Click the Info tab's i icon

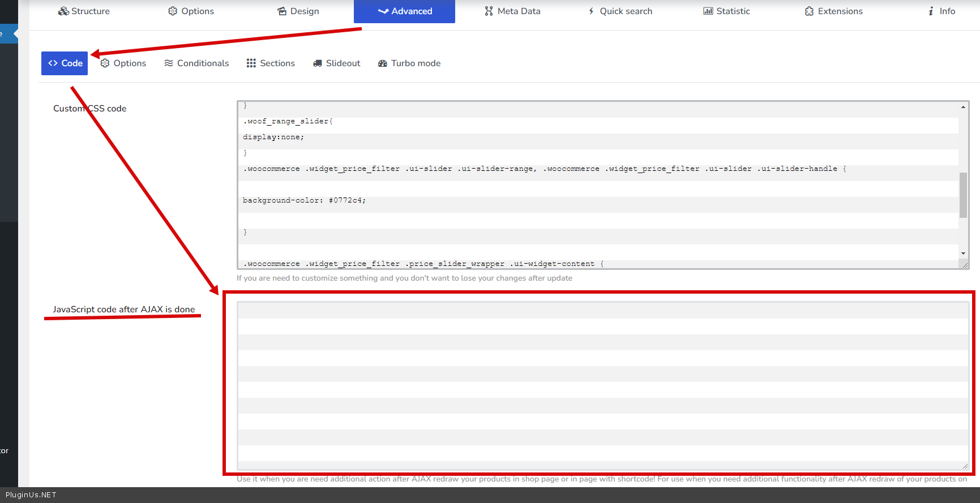click(931, 11)
